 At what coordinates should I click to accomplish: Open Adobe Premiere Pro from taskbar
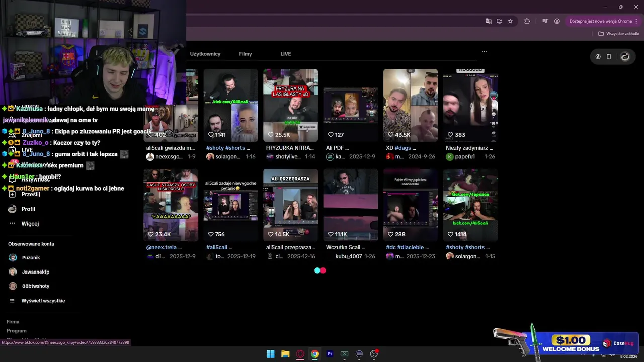click(330, 354)
